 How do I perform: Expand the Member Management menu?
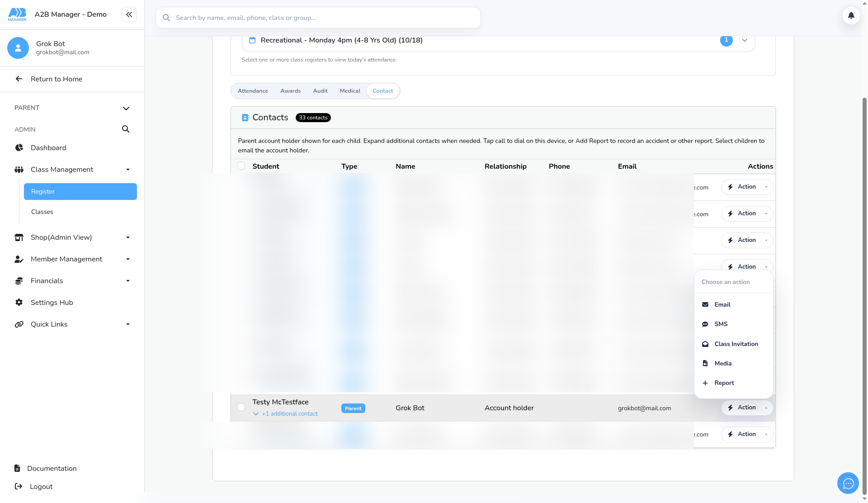[128, 259]
